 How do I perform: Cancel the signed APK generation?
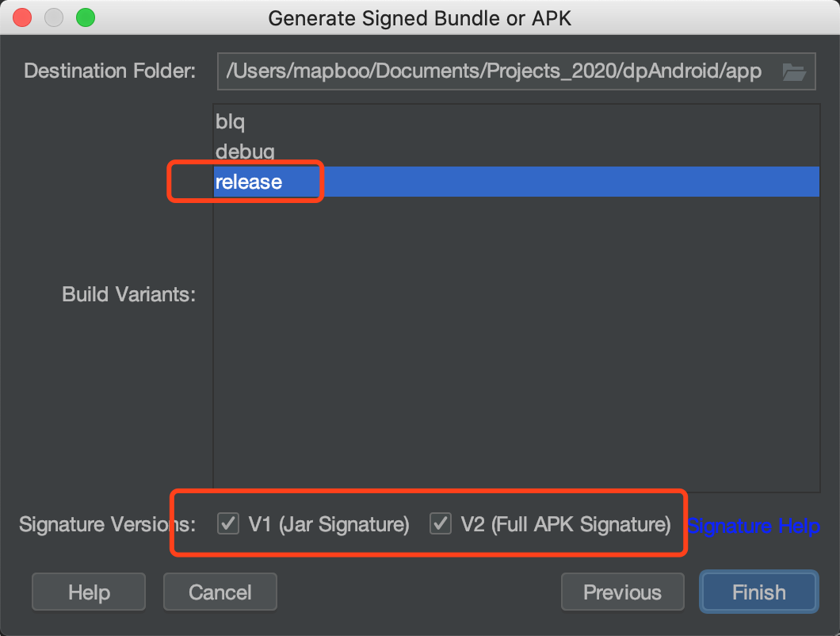[x=220, y=592]
